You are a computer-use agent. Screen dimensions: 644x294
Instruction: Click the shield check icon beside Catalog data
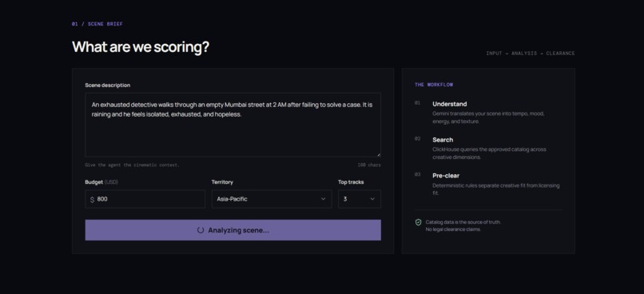tap(418, 222)
